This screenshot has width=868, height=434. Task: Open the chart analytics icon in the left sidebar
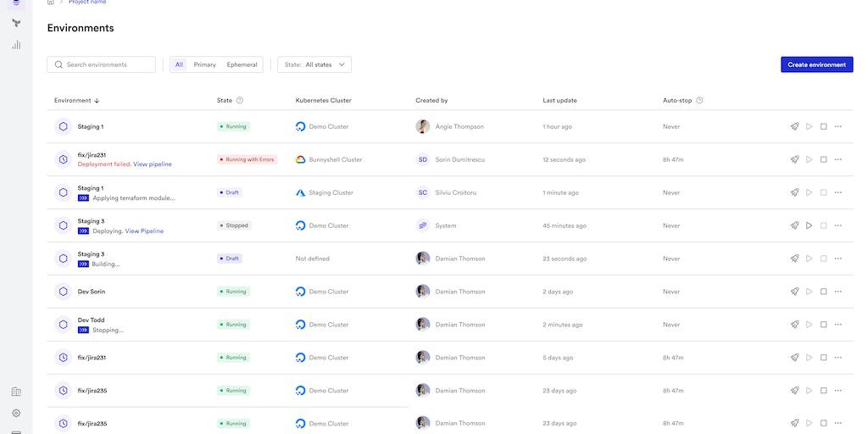tap(16, 45)
